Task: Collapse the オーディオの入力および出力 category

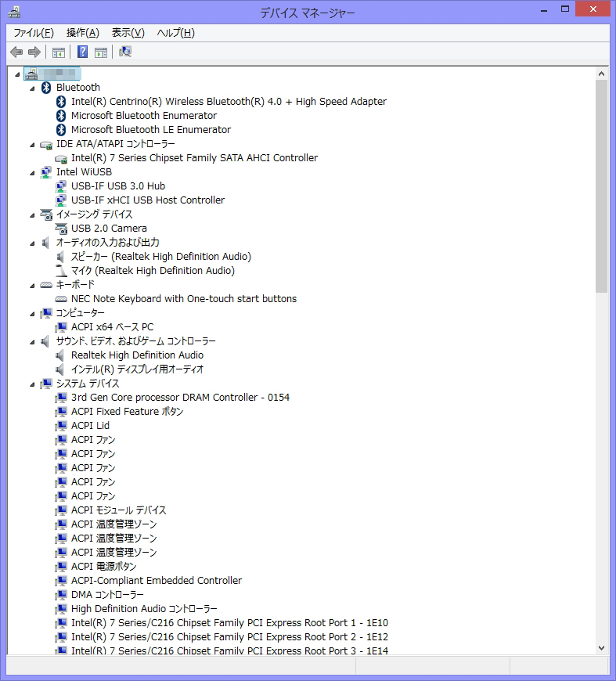Action: point(32,243)
